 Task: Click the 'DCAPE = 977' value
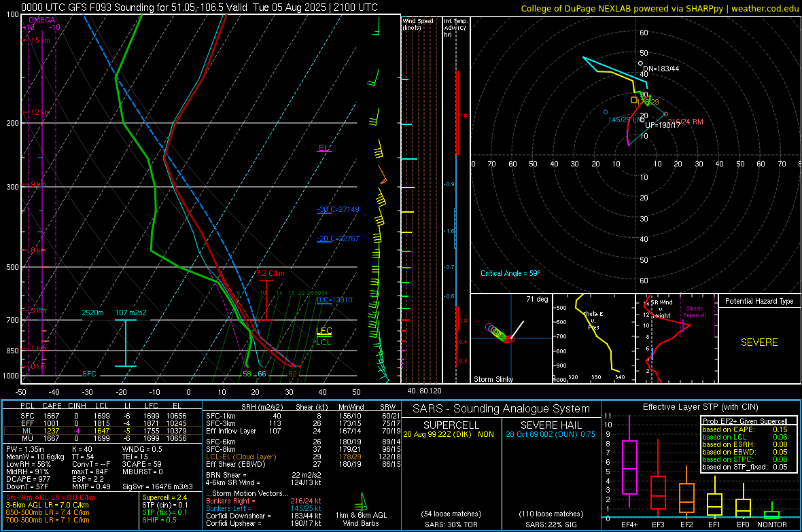(28, 479)
